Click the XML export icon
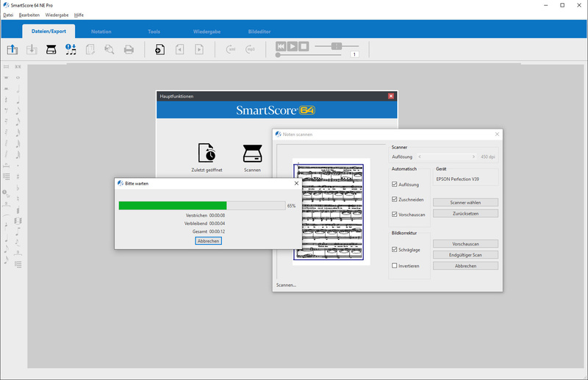 231,49
